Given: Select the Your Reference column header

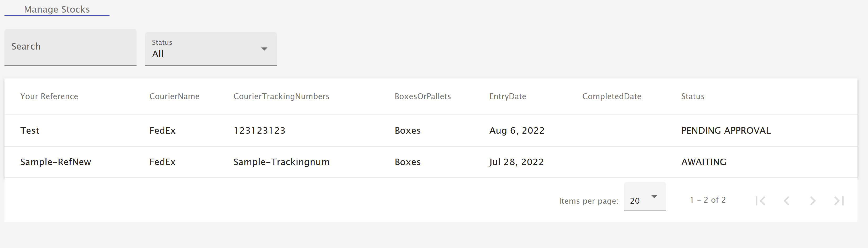Looking at the screenshot, I should pyautogui.click(x=49, y=96).
